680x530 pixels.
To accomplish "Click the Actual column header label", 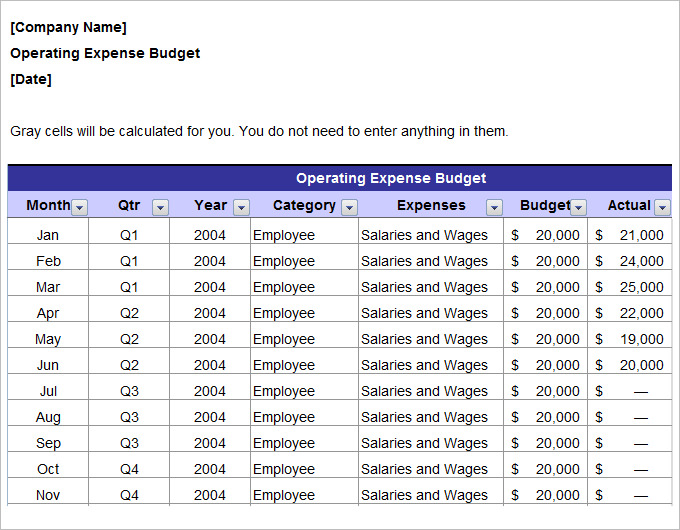I will [x=629, y=205].
